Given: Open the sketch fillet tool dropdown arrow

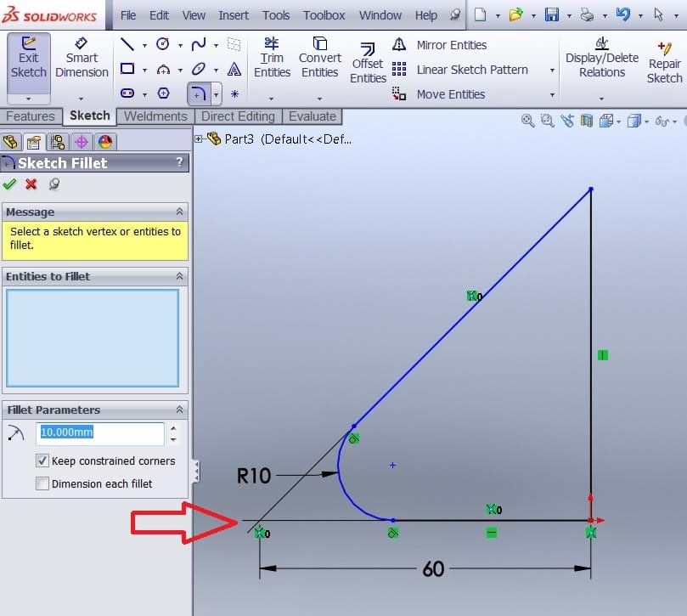Looking at the screenshot, I should (217, 94).
